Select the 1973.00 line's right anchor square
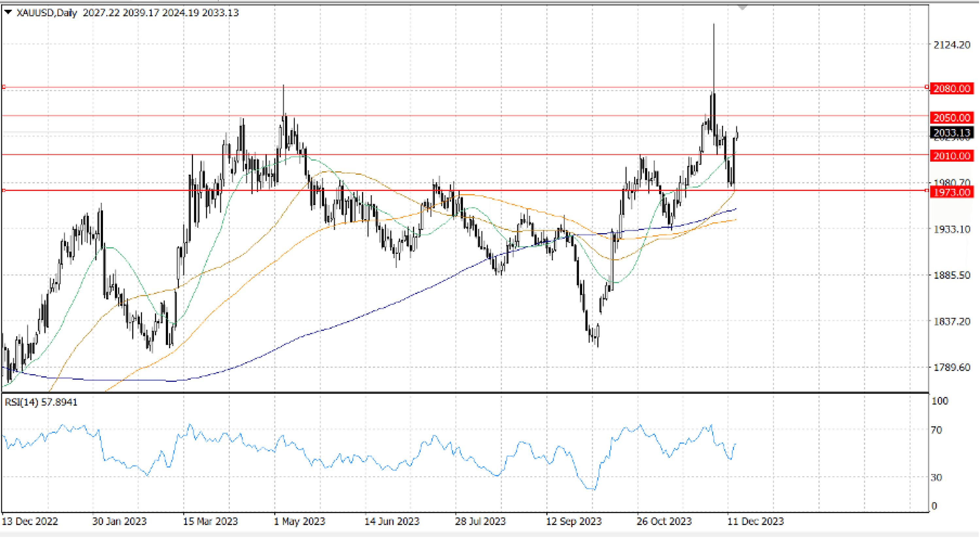 [927, 190]
